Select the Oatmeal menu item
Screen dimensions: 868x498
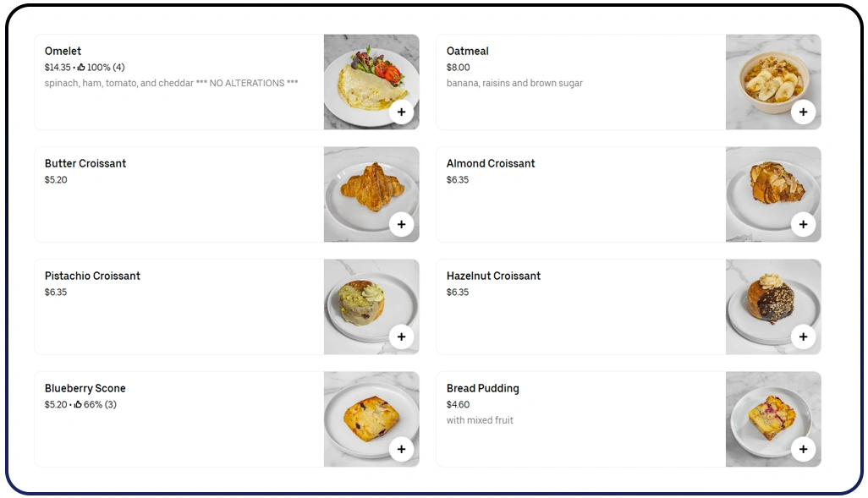(x=467, y=51)
